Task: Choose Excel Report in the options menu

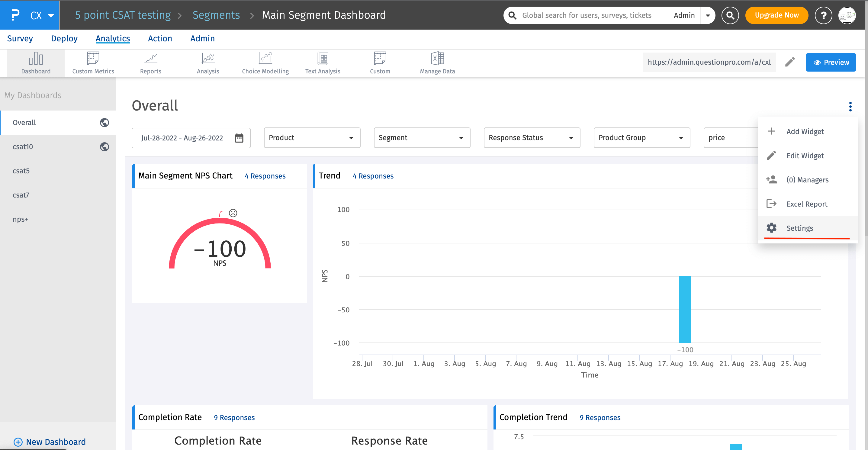Action: pyautogui.click(x=806, y=204)
